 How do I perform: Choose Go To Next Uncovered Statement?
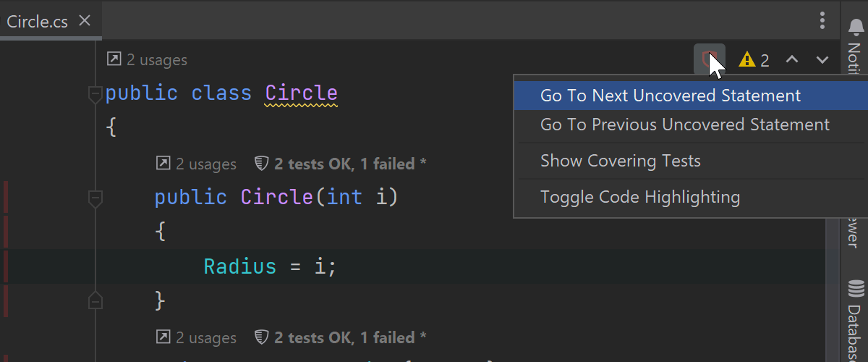pos(671,96)
